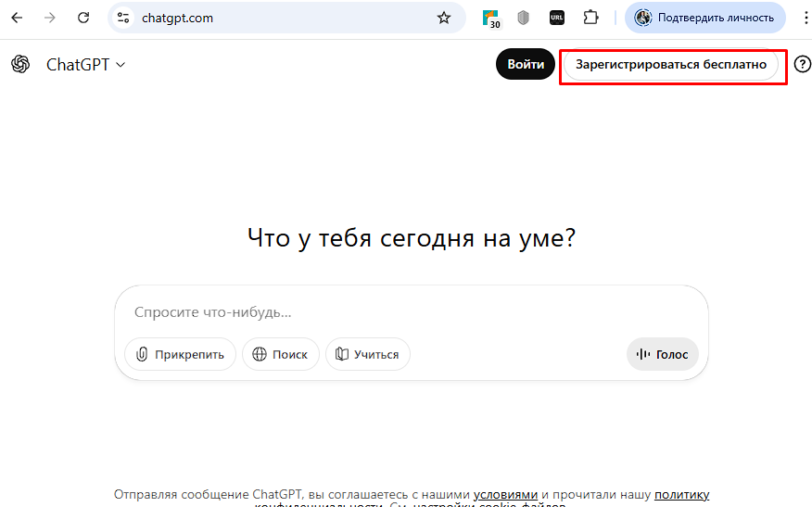
Task: Open the extension with badge 30
Action: coord(491,19)
